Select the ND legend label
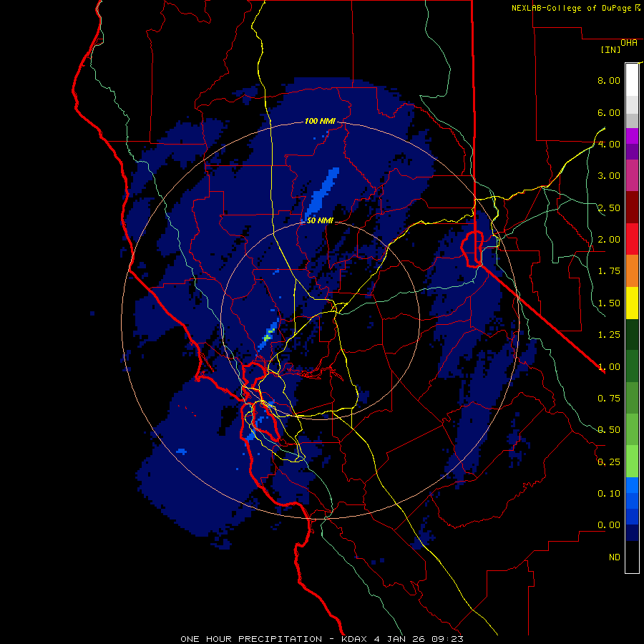This screenshot has height=644, width=644. point(615,557)
